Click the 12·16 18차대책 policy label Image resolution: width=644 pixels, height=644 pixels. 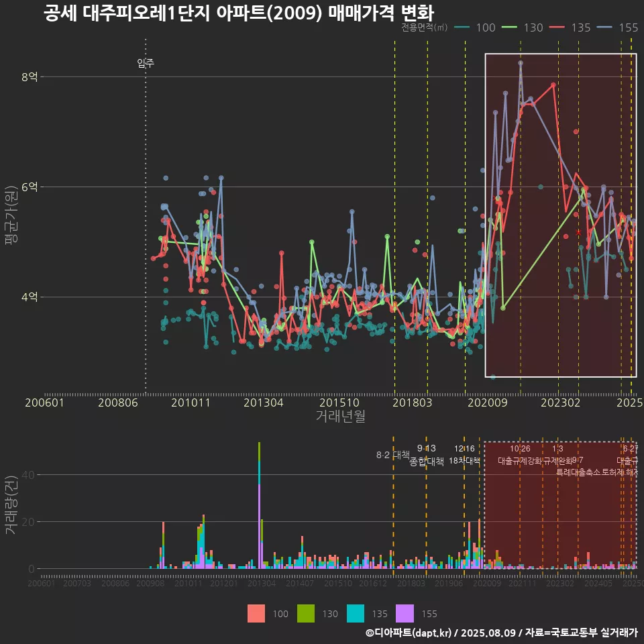click(x=464, y=455)
